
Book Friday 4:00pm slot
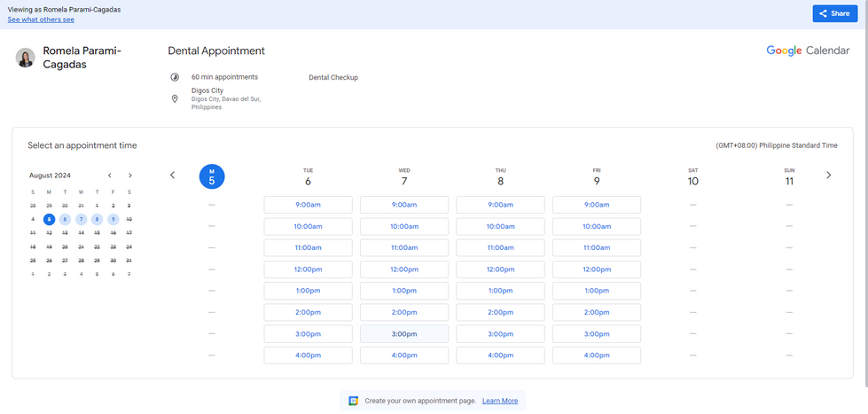(597, 355)
